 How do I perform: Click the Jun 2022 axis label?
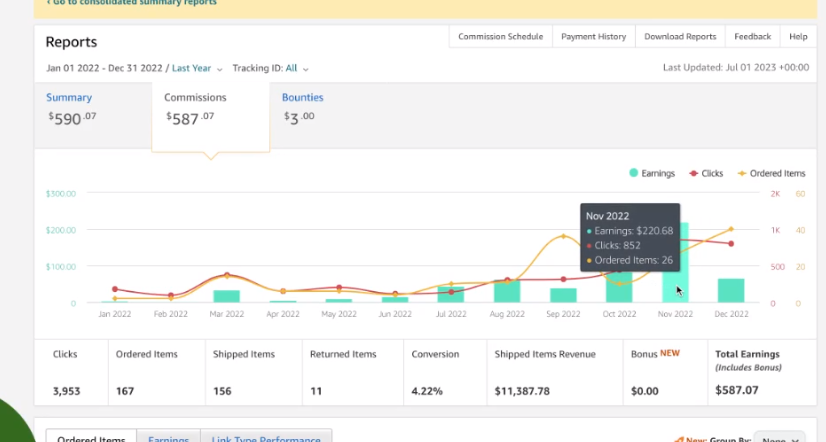click(x=395, y=314)
